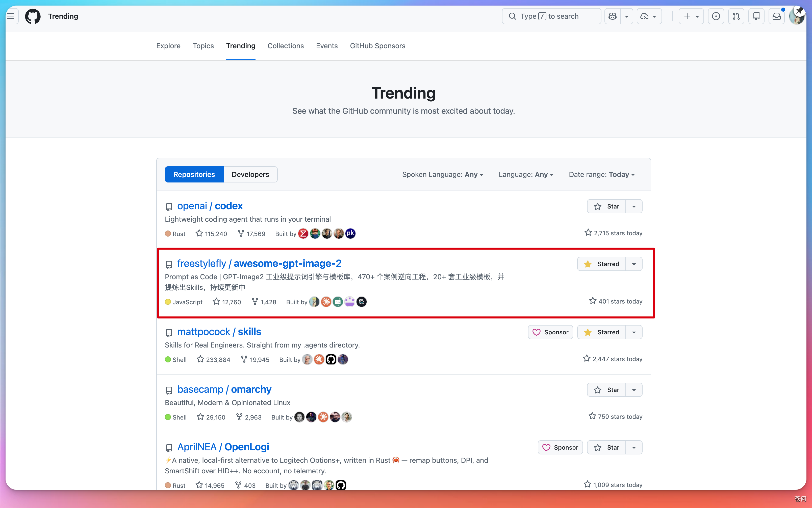Click the last contributor avatar of awesome-gpt-image-2
Viewport: 812px width, 508px height.
[361, 302]
